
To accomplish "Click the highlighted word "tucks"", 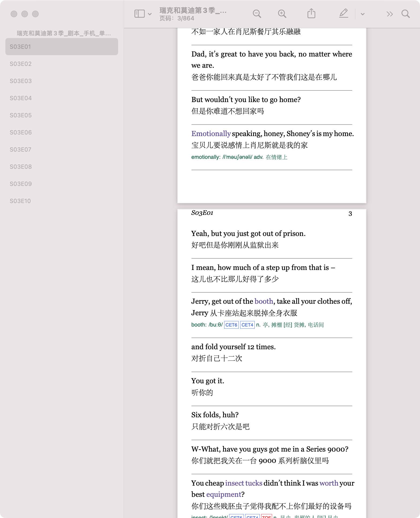I will (x=253, y=483).
